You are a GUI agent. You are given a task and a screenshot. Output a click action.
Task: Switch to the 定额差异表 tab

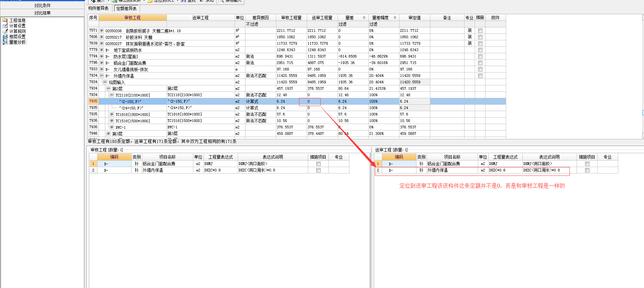tap(126, 8)
